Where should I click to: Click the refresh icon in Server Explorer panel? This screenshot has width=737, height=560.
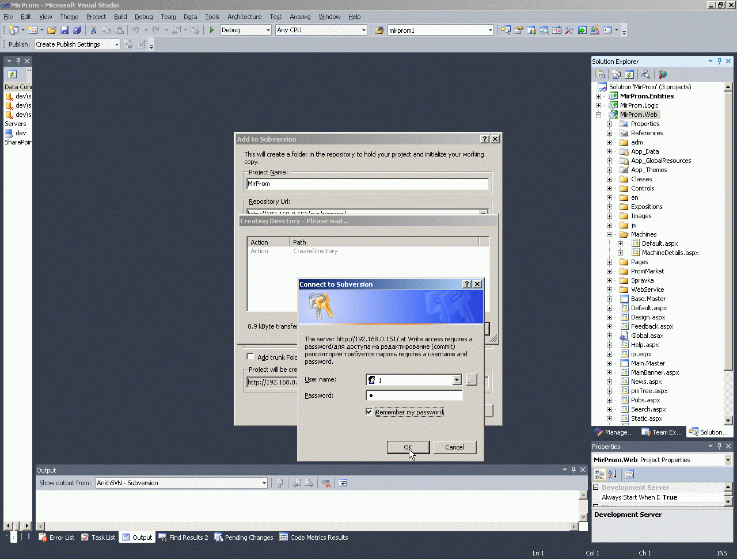[x=12, y=74]
